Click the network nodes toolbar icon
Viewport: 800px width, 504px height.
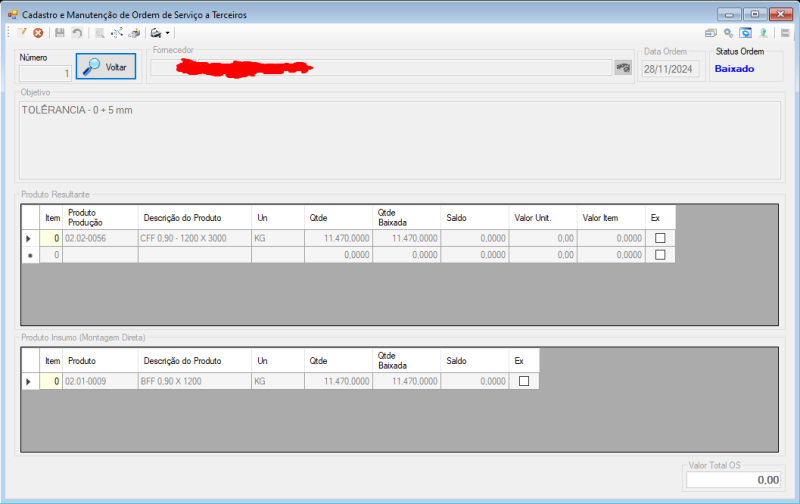pyautogui.click(x=117, y=33)
